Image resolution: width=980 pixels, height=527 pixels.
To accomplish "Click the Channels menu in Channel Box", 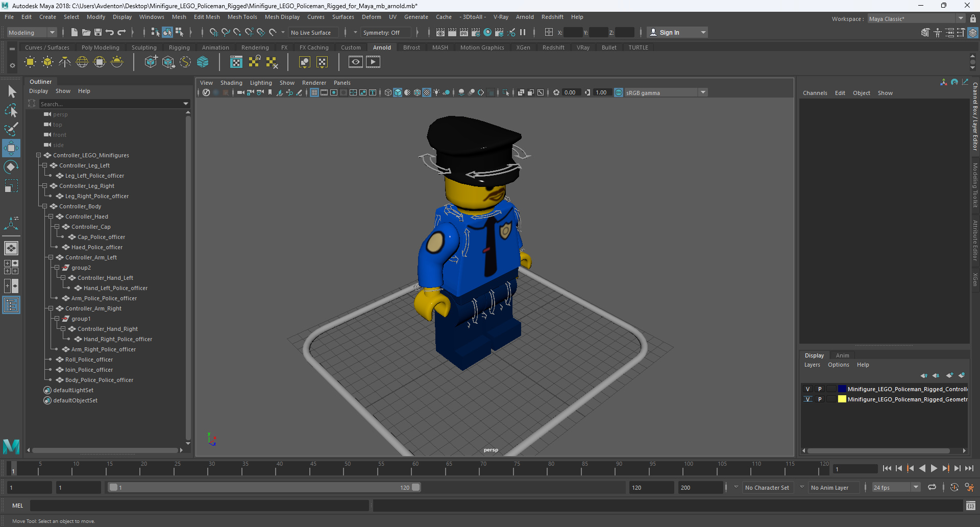I will click(x=815, y=93).
